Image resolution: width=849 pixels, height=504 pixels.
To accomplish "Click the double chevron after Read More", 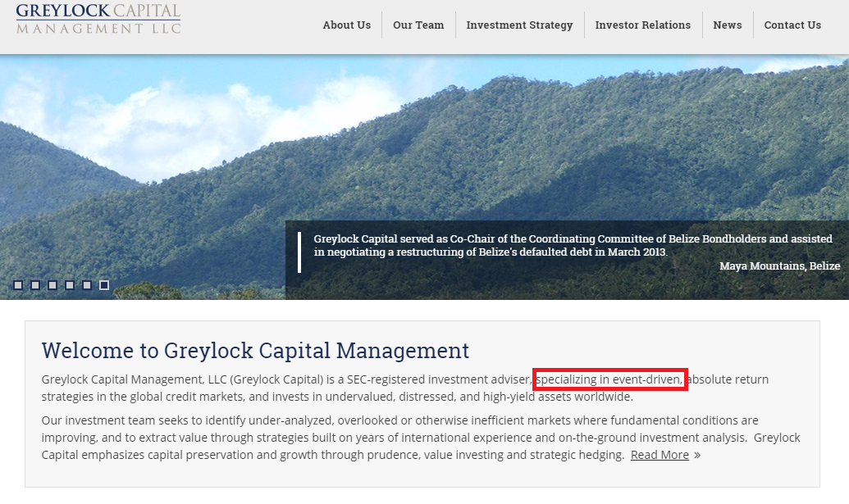I will [697, 456].
